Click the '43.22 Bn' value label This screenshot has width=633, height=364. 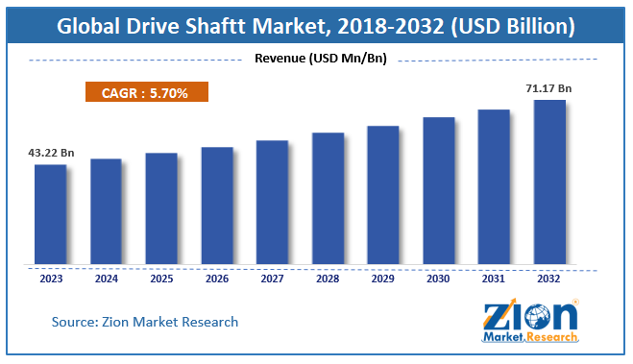[51, 153]
